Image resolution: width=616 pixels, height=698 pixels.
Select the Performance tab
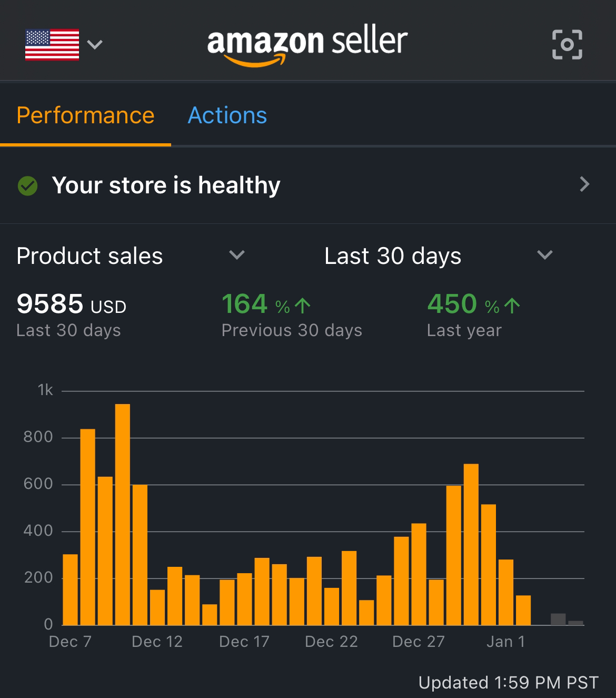tap(85, 115)
